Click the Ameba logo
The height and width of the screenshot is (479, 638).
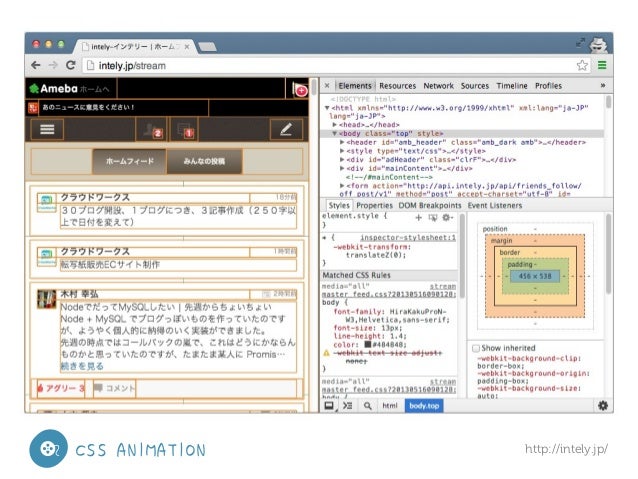(54, 88)
